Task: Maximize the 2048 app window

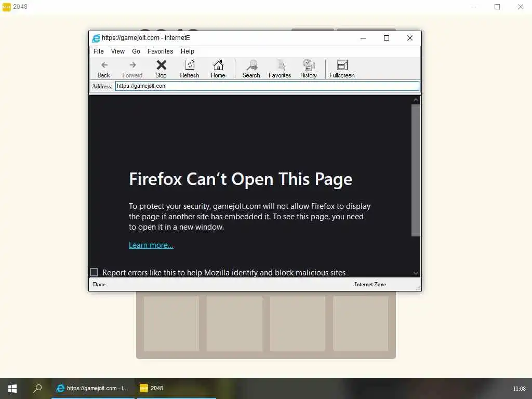Action: click(497, 7)
